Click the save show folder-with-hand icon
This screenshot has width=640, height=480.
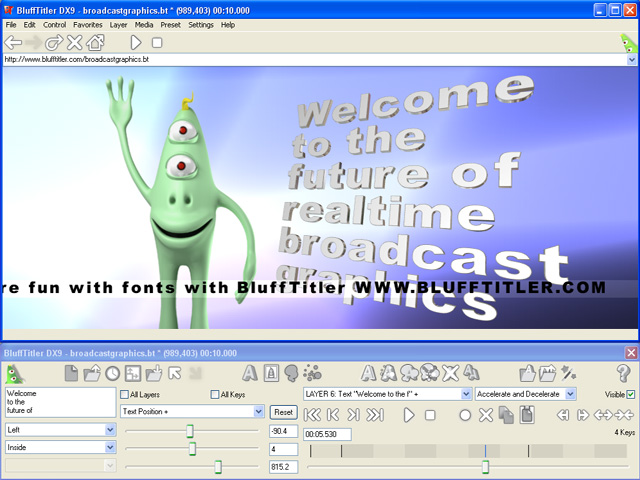(x=154, y=373)
